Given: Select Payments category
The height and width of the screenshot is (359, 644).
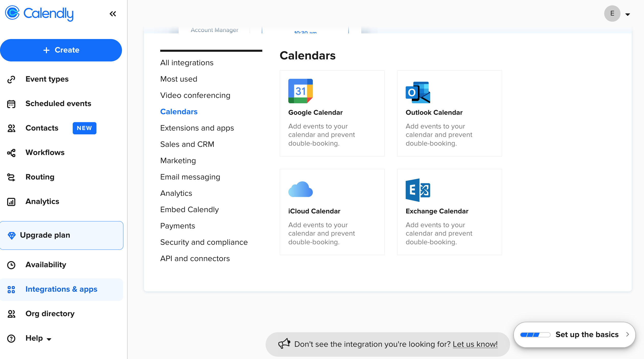Looking at the screenshot, I should click(x=178, y=226).
